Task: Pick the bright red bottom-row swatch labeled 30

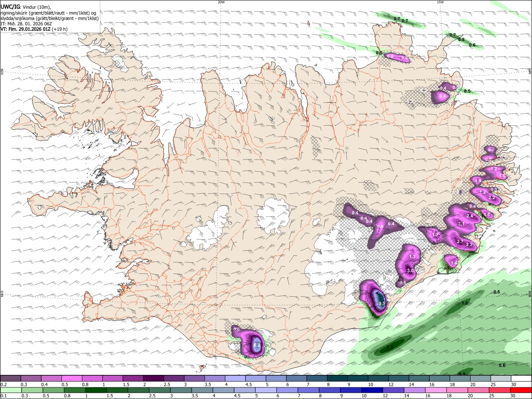Action: pyautogui.click(x=521, y=390)
